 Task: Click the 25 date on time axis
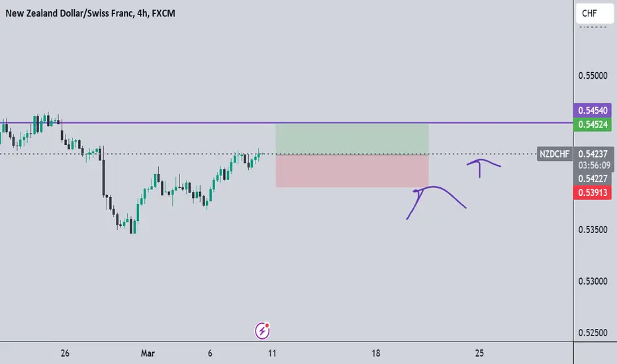click(x=479, y=353)
